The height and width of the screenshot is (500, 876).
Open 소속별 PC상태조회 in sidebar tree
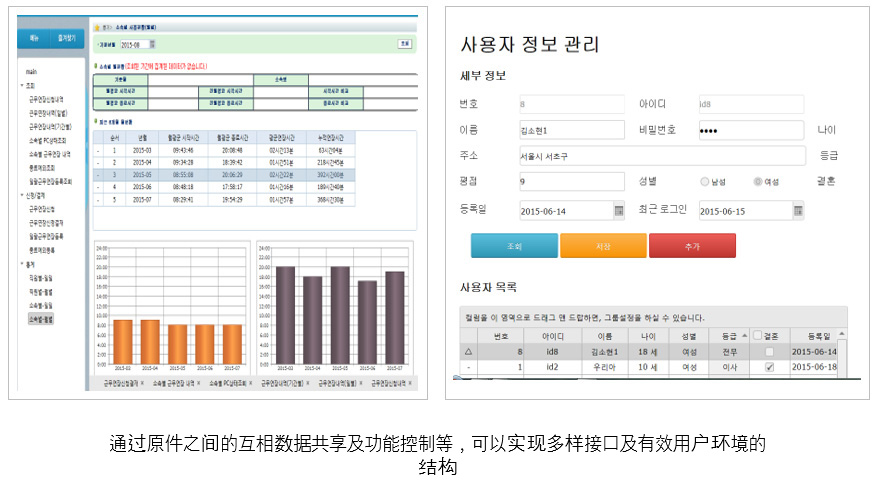pyautogui.click(x=47, y=140)
